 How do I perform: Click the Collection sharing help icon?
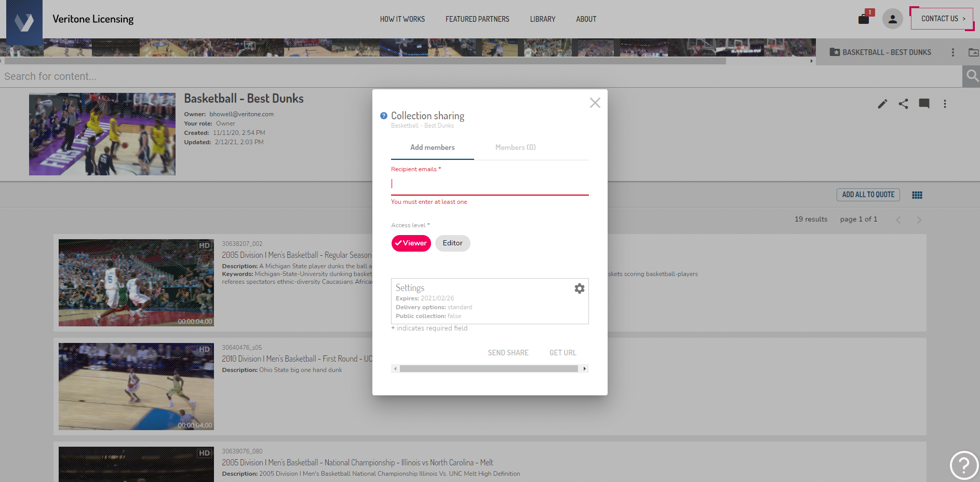(x=384, y=116)
